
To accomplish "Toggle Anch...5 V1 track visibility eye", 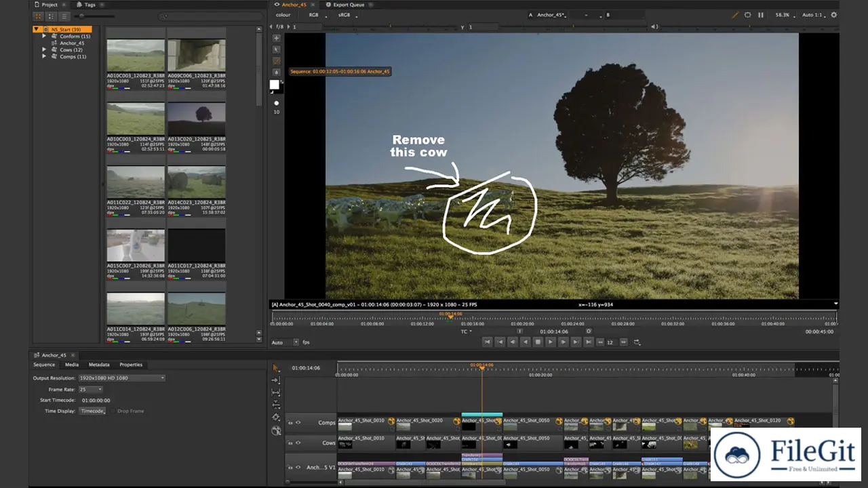I will click(298, 467).
